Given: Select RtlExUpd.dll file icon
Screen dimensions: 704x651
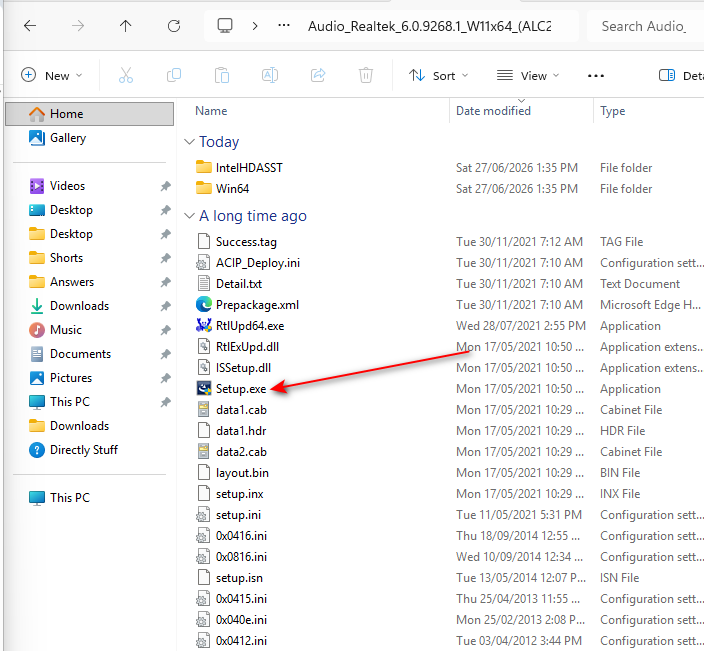Looking at the screenshot, I should pyautogui.click(x=203, y=347).
